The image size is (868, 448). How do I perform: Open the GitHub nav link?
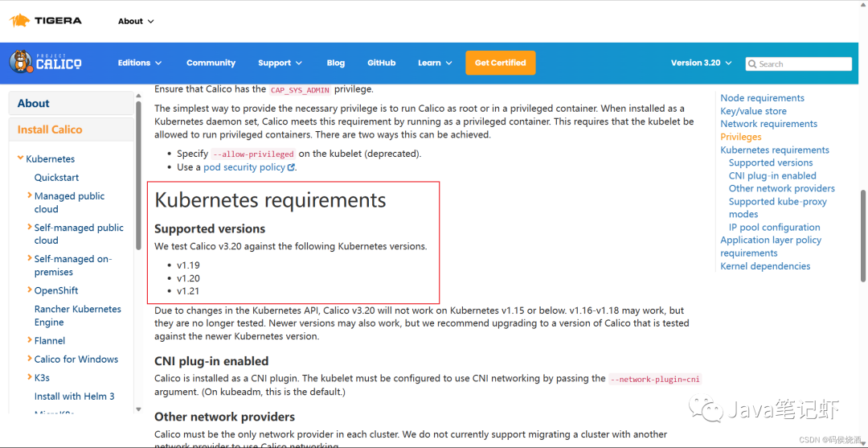click(382, 63)
